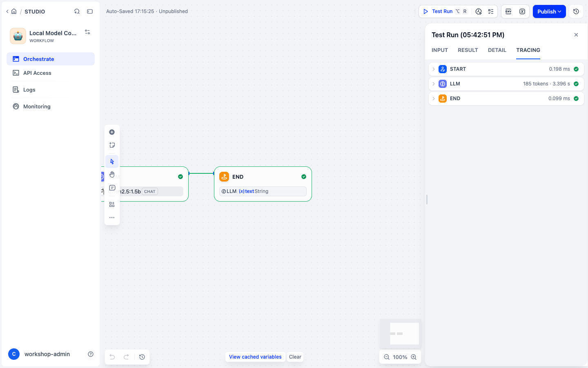Undo the last canvas change
Viewport: 588px width, 368px height.
[x=112, y=357]
